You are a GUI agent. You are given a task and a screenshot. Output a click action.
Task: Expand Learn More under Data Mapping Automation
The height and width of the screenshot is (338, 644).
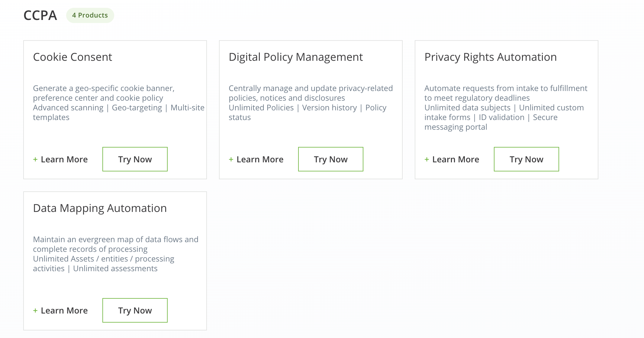(64, 310)
